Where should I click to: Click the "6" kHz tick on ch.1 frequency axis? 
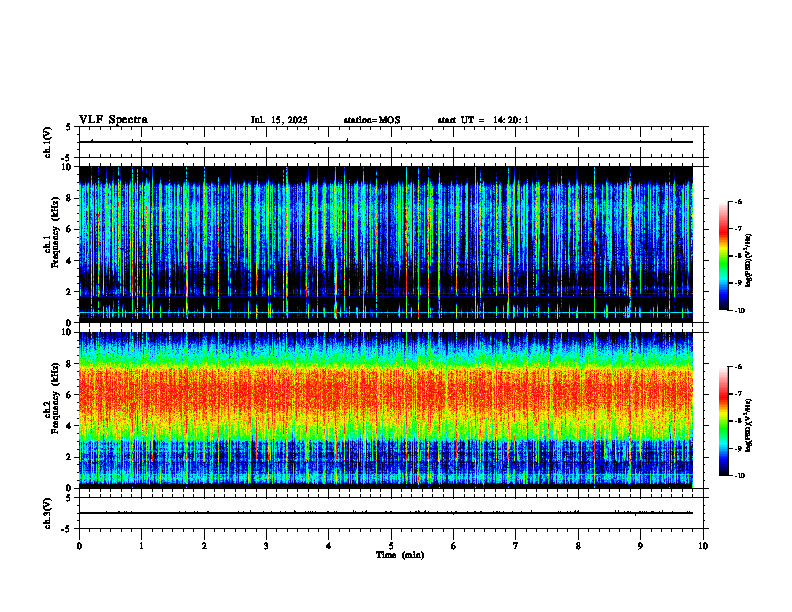70,230
